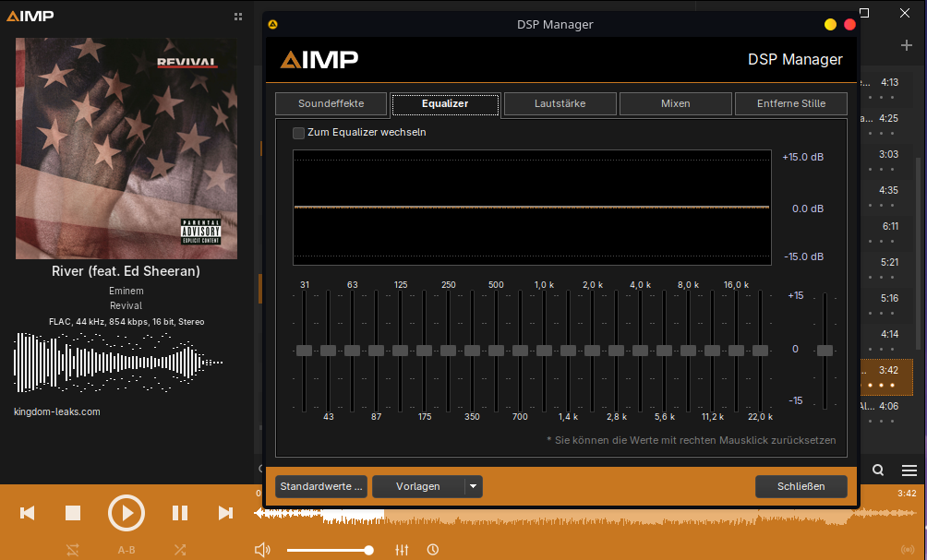Click the Revival album cover art
This screenshot has height=560, width=927.
coord(126,149)
